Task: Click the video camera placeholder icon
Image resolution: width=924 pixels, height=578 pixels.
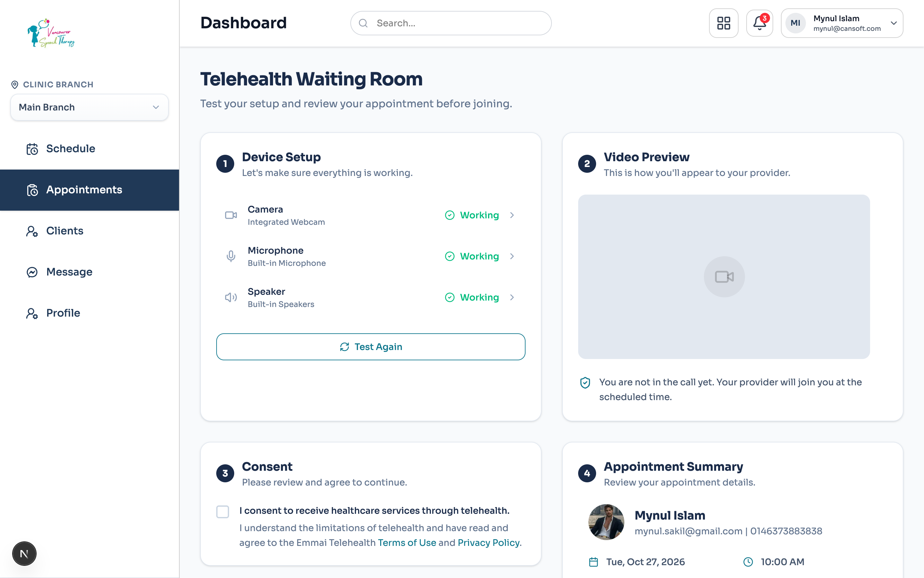Action: click(724, 277)
